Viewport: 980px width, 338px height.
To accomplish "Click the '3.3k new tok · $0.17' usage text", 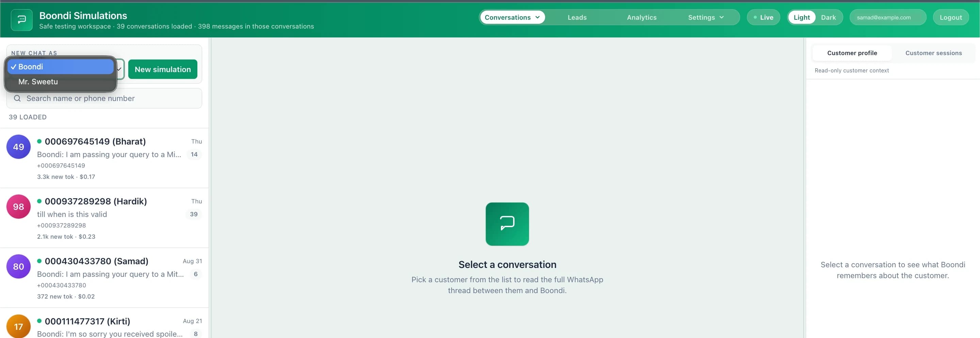I will tap(66, 177).
